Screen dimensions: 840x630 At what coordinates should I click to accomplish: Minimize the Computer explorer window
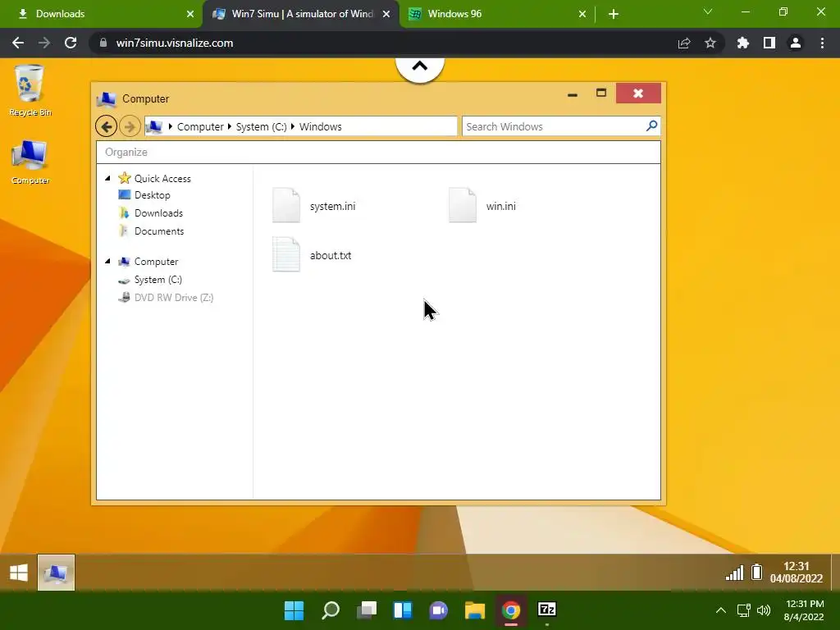tap(572, 94)
